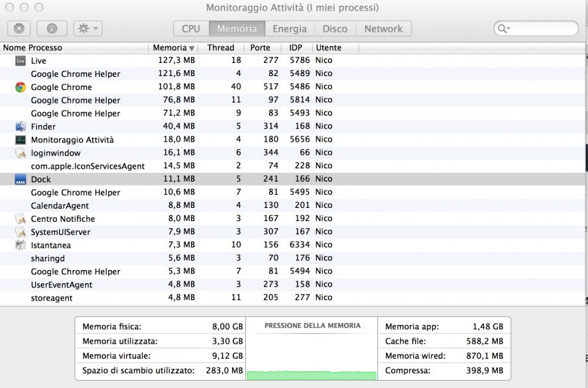The height and width of the screenshot is (388, 588).
Task: Toggle Memoria column sort arrow
Action: (192, 48)
